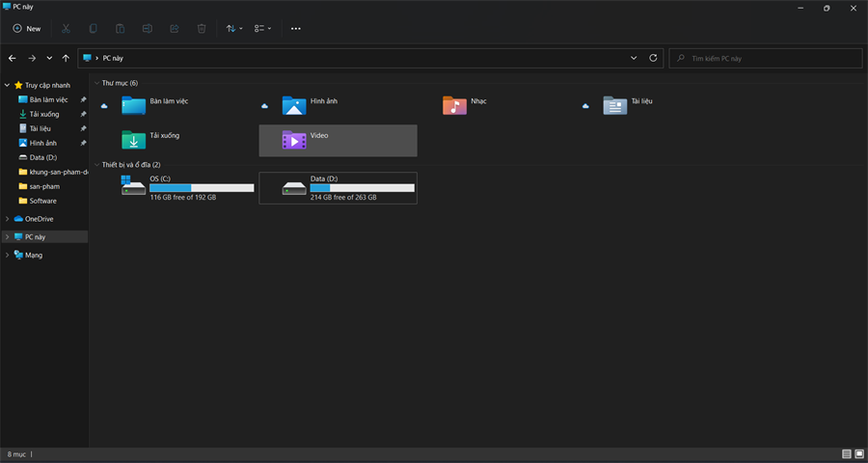Go forward with the right arrow
Image resolution: width=868 pixels, height=463 pixels.
pos(32,58)
